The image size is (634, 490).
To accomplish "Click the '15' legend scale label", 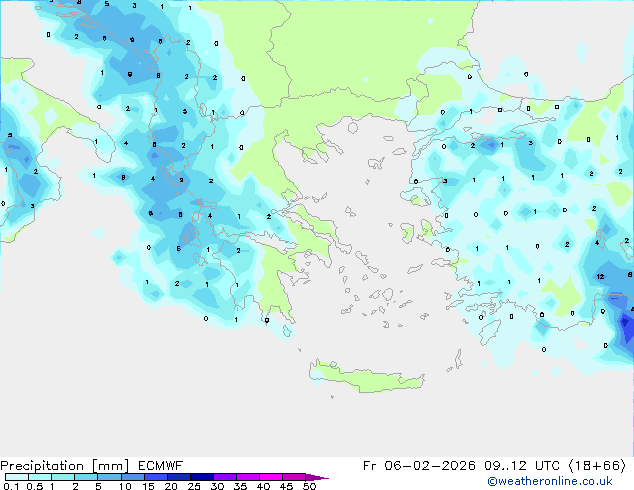I will (x=148, y=486).
